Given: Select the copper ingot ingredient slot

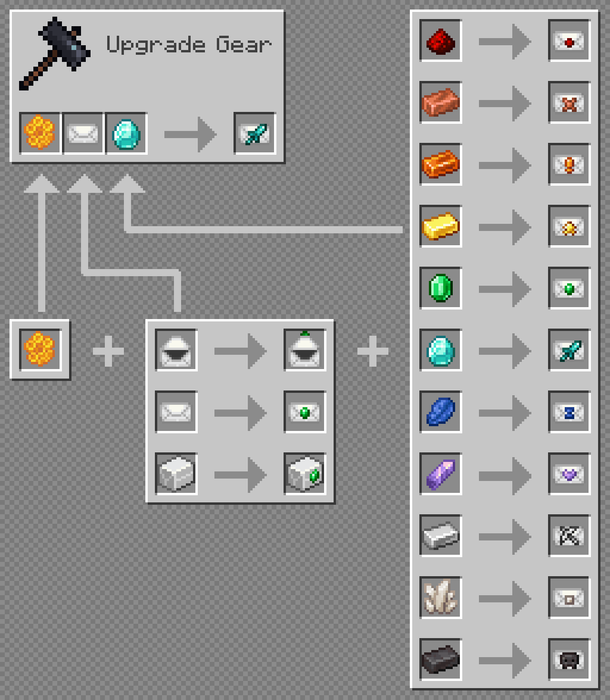Looking at the screenshot, I should pos(441,102).
